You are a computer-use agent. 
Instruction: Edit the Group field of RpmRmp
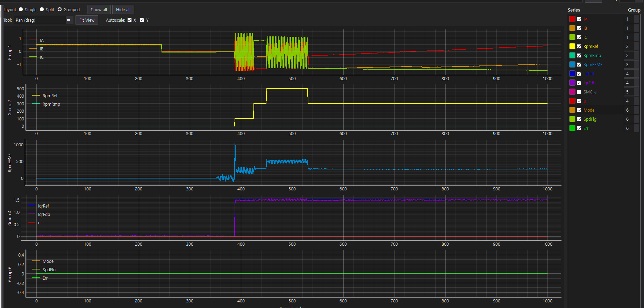pyautogui.click(x=631, y=55)
